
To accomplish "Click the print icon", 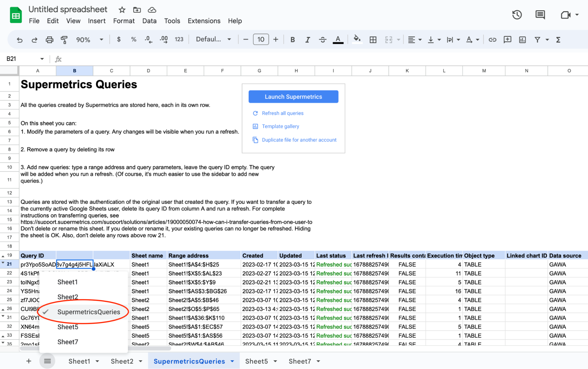I will [49, 40].
